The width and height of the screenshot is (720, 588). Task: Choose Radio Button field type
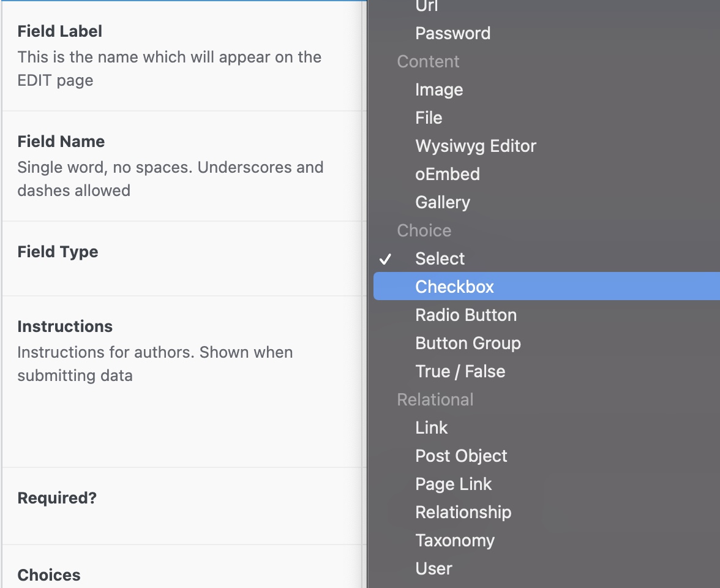[466, 315]
